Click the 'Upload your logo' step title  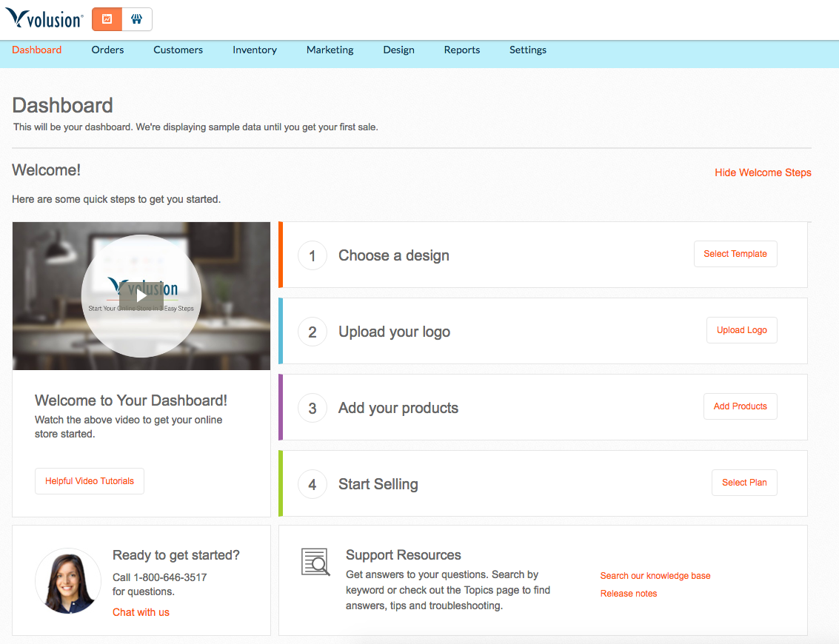[x=395, y=332]
